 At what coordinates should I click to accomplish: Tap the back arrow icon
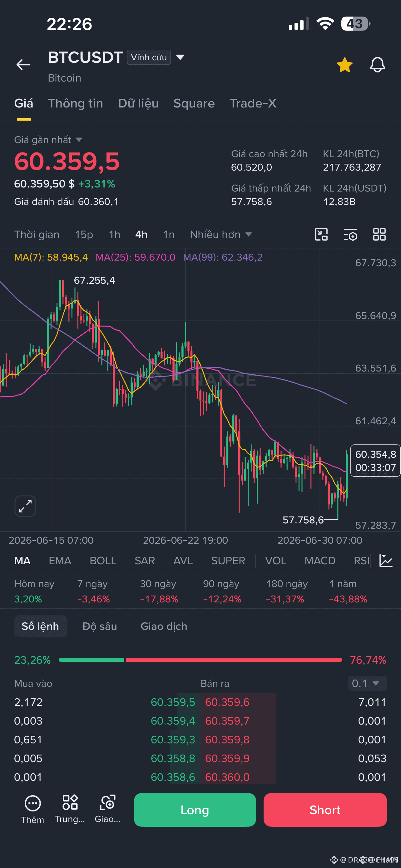[23, 64]
